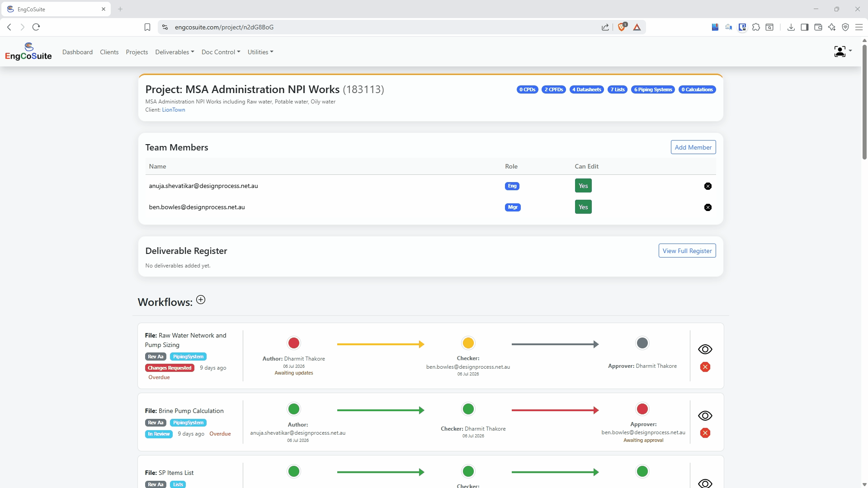Go back in browser history
The height and width of the screenshot is (488, 868).
(x=9, y=27)
